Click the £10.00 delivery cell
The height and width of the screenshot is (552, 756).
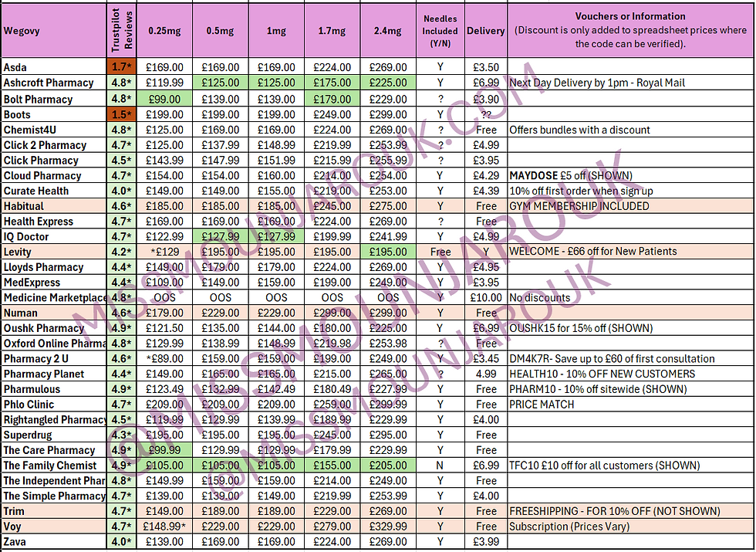point(486,298)
